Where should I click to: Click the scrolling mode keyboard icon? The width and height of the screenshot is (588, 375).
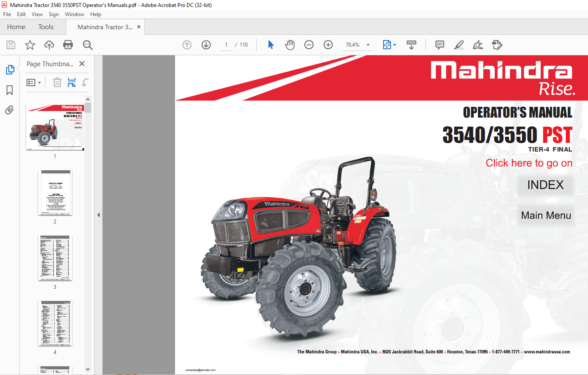click(x=411, y=45)
